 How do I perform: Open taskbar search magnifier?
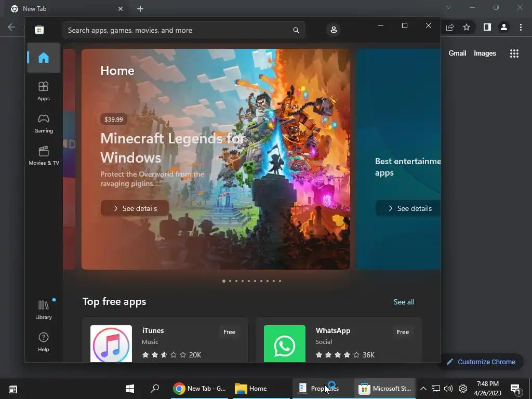pos(155,389)
